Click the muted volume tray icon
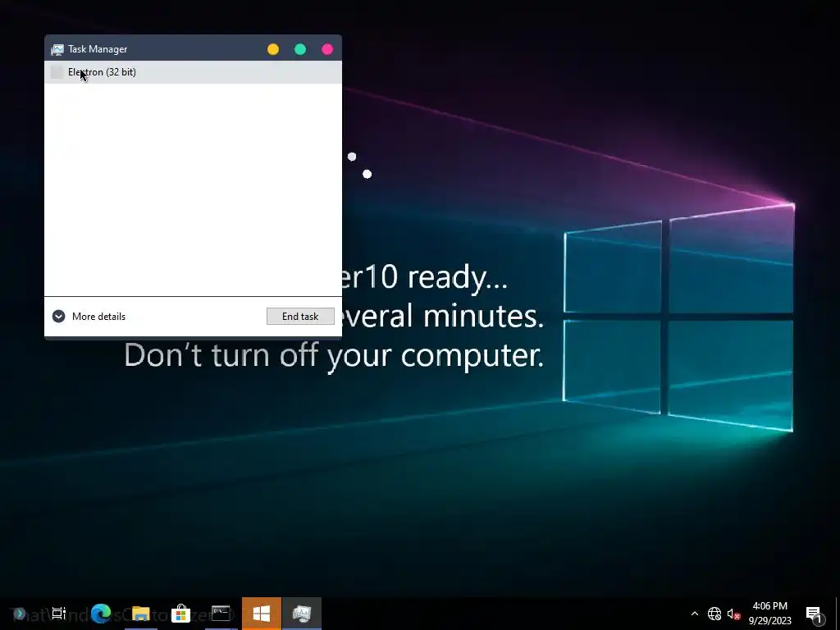840x630 pixels. point(734,614)
